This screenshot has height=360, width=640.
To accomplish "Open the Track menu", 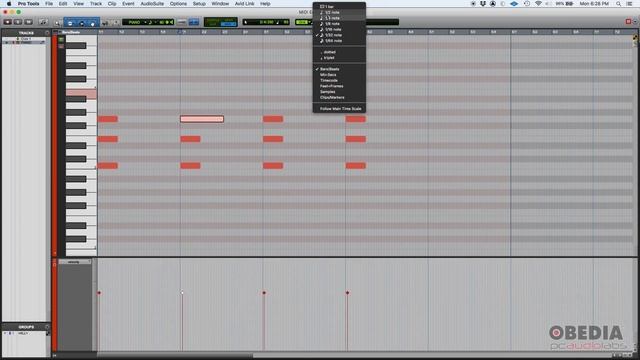I will pos(96,3).
